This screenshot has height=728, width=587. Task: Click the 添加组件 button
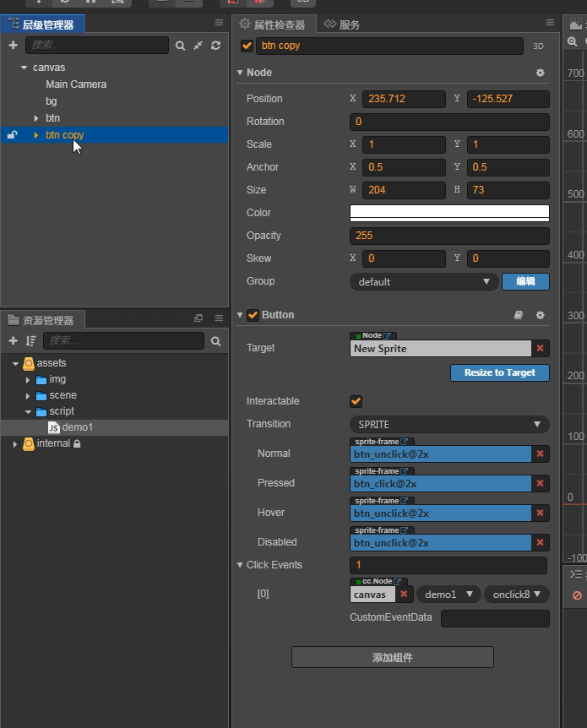click(393, 657)
